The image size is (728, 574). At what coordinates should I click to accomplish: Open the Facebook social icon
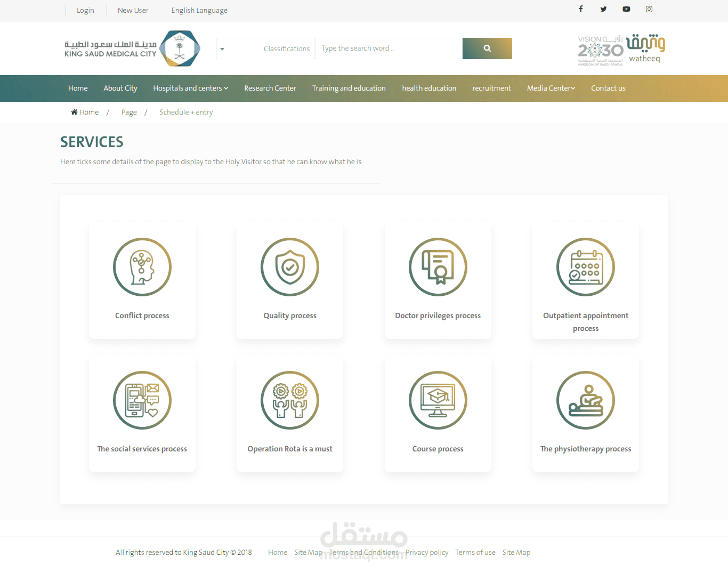[x=581, y=9]
